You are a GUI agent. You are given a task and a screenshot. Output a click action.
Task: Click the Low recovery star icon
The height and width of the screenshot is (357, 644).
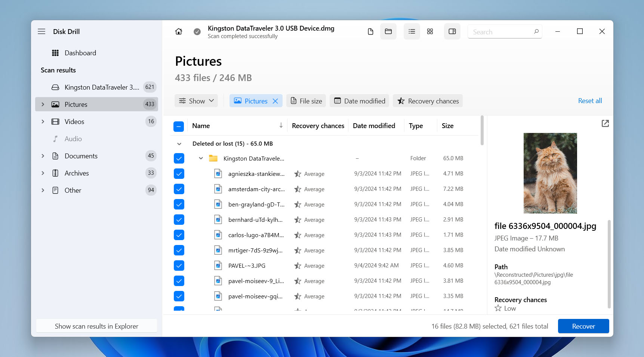498,308
